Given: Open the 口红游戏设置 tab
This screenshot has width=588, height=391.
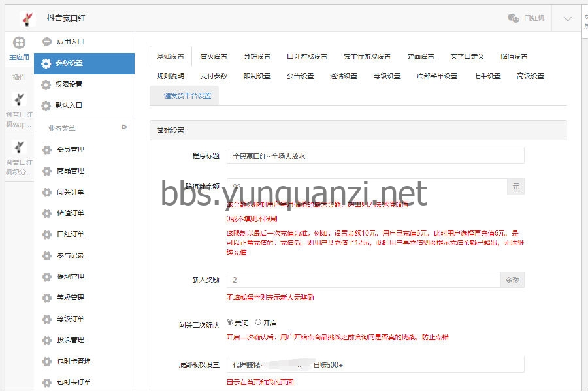Looking at the screenshot, I should click(x=306, y=57).
